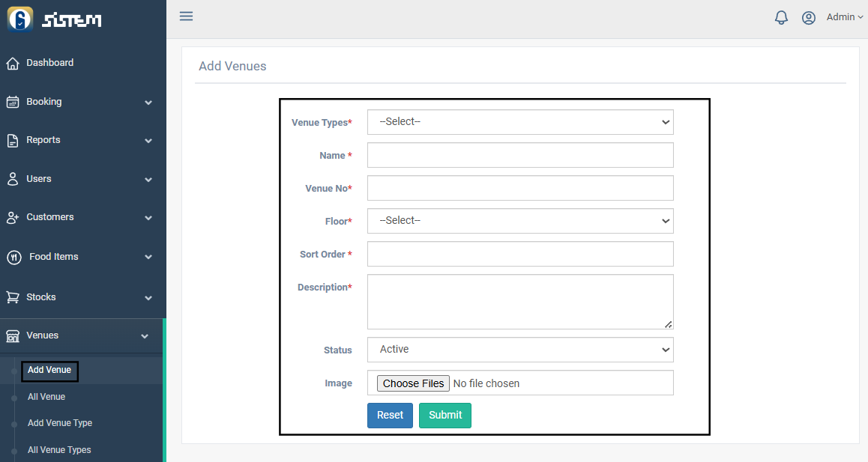Click the Submit button
This screenshot has height=462, width=868.
(445, 416)
